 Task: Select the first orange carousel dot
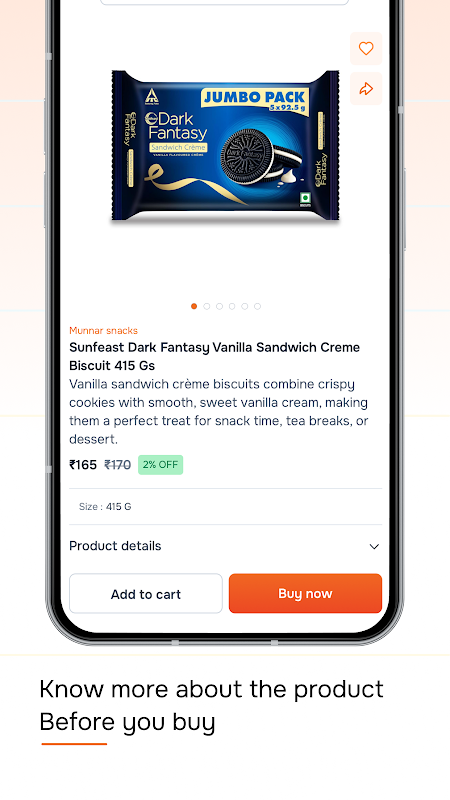pos(194,306)
